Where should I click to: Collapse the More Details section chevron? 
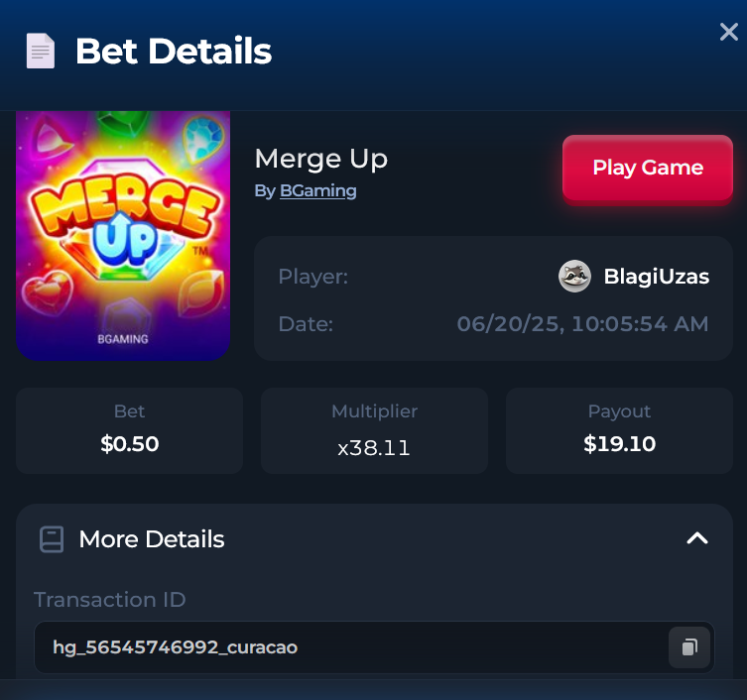[x=697, y=538]
